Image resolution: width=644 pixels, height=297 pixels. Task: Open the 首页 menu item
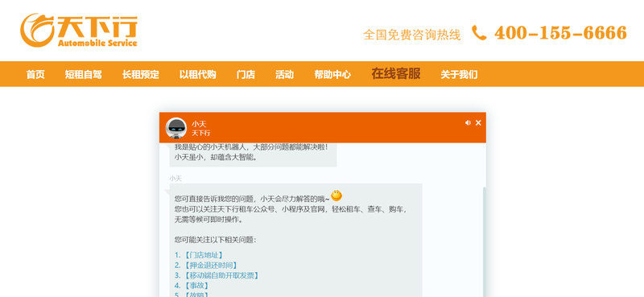(x=35, y=74)
